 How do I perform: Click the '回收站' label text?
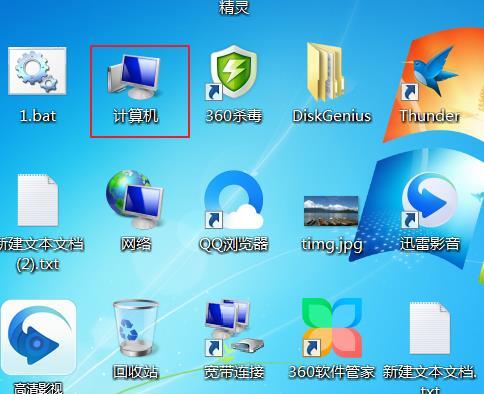136,372
